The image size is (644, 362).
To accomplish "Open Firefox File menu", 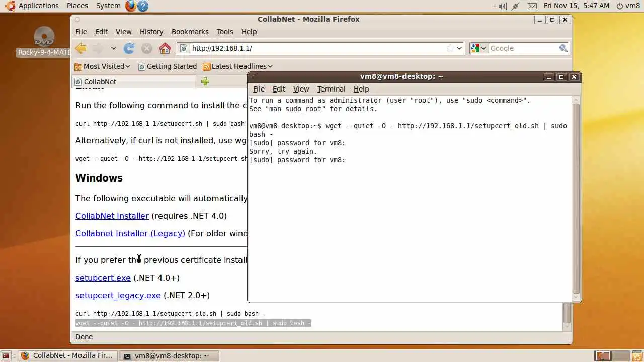I will [x=81, y=32].
